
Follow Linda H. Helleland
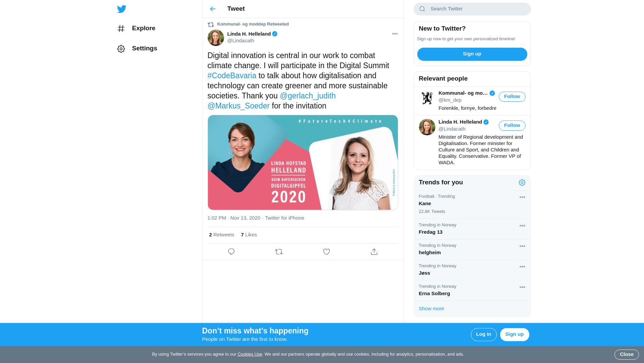pyautogui.click(x=512, y=126)
